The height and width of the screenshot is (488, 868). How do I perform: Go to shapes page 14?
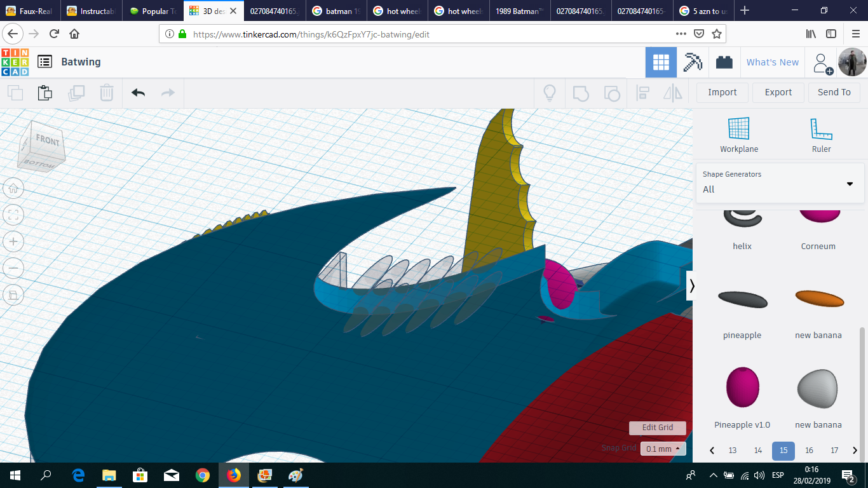(758, 451)
